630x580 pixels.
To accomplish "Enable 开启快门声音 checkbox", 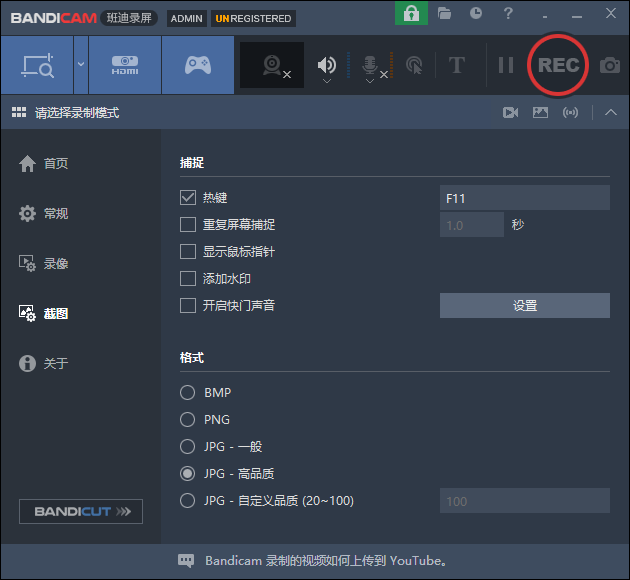I will point(188,306).
